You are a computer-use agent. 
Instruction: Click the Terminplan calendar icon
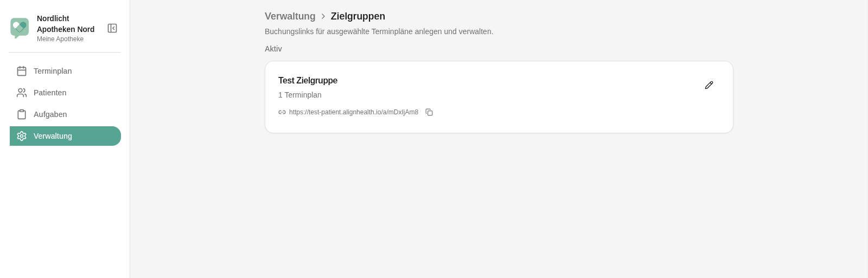click(22, 71)
